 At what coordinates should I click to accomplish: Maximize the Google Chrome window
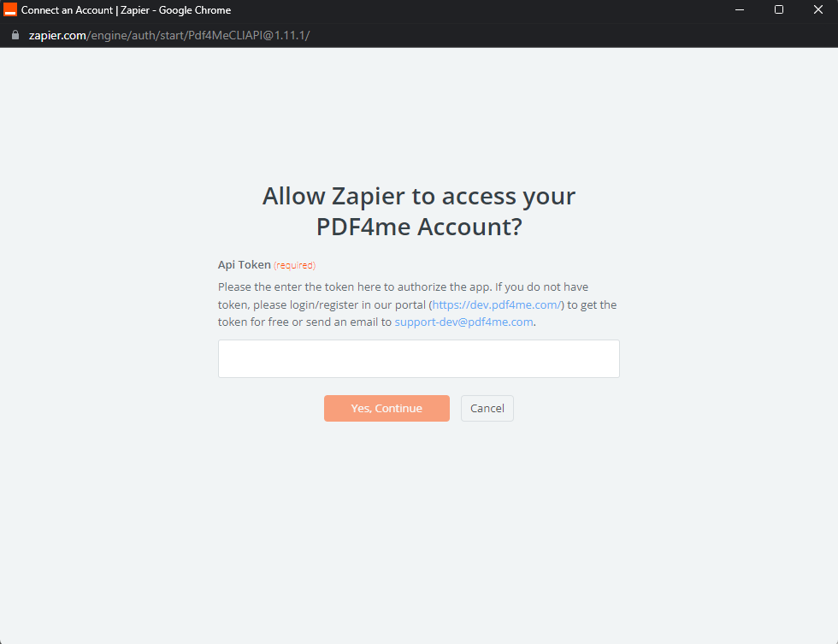click(x=778, y=9)
